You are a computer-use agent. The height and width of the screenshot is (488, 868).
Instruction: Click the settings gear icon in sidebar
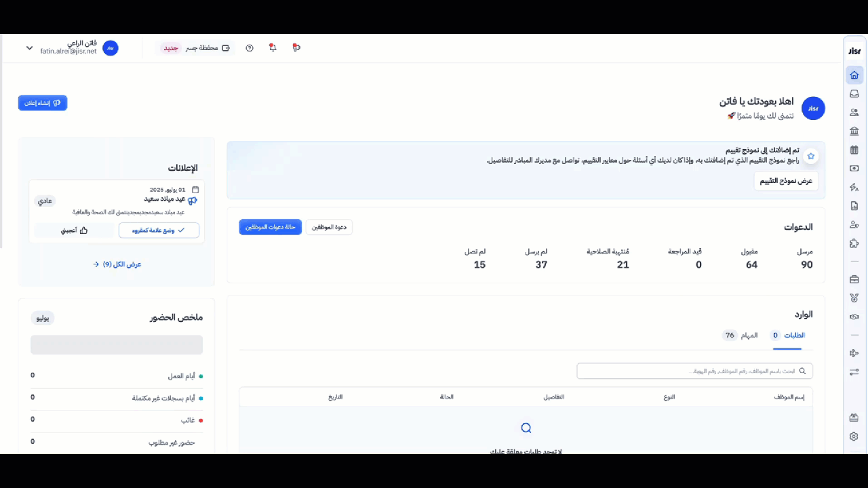(854, 436)
